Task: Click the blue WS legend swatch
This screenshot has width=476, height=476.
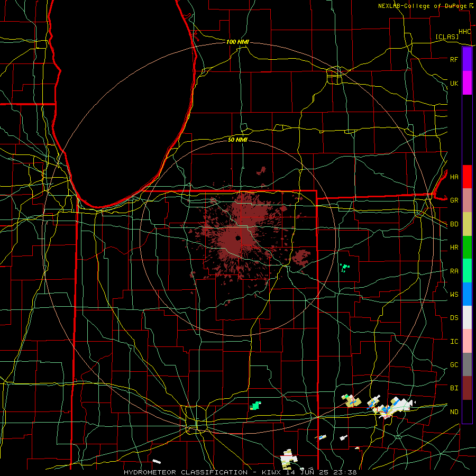Action: (467, 294)
